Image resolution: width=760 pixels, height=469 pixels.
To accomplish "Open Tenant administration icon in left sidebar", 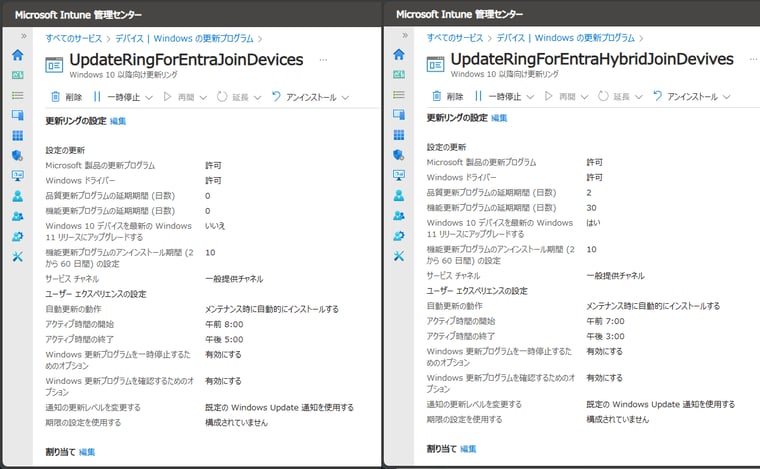I will pyautogui.click(x=17, y=236).
